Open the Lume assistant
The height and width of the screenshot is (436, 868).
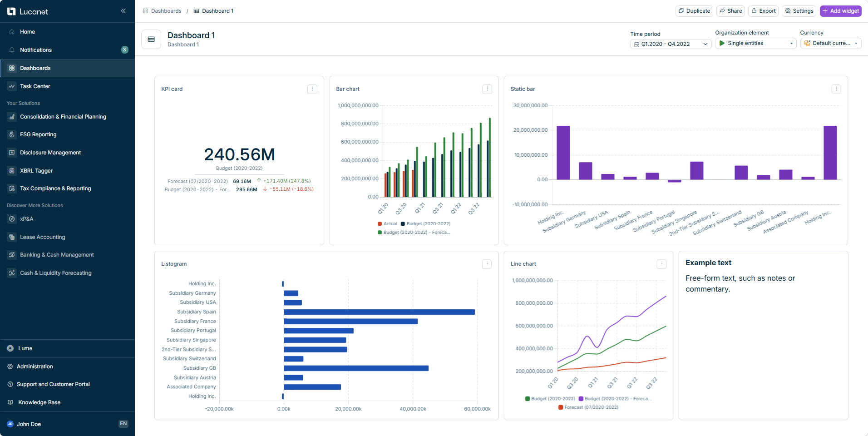point(67,348)
